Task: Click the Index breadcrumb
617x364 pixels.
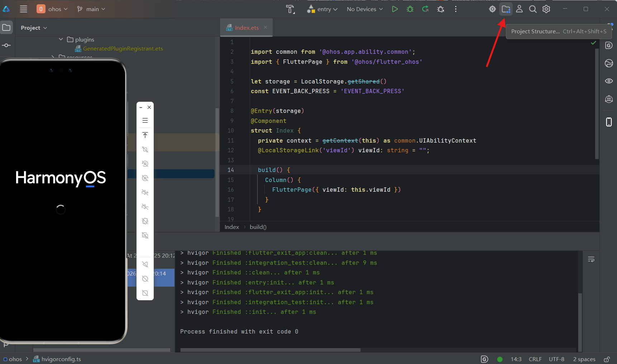Action: [232, 227]
